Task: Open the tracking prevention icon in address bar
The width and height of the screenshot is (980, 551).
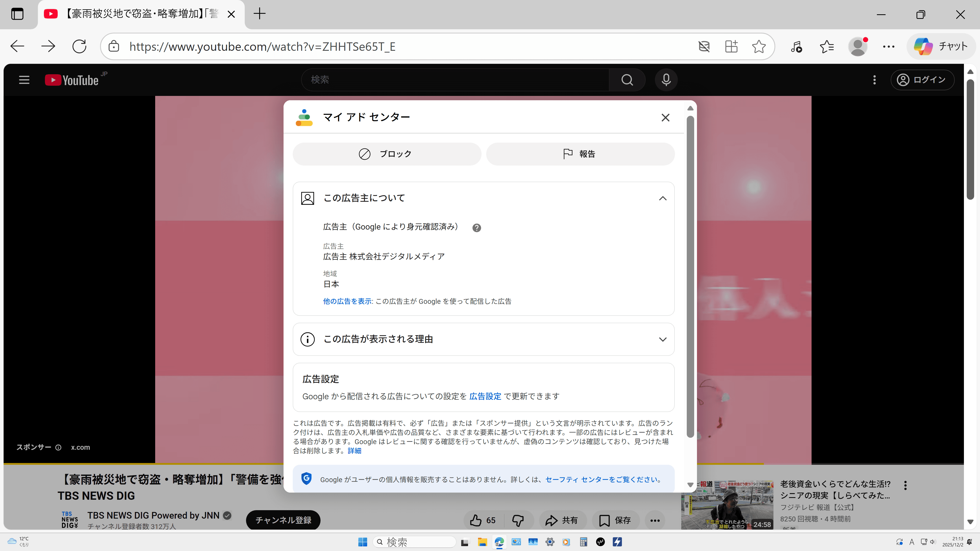Action: 704,46
